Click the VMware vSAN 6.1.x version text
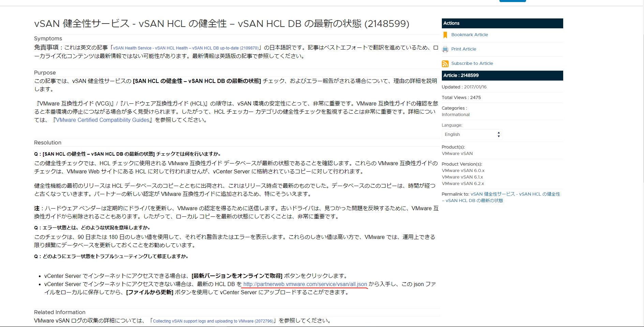The height and width of the screenshot is (327, 644). pyautogui.click(x=462, y=177)
